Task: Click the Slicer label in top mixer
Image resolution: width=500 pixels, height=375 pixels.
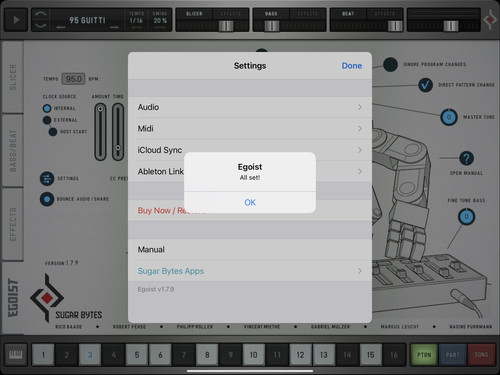Action: [x=194, y=14]
